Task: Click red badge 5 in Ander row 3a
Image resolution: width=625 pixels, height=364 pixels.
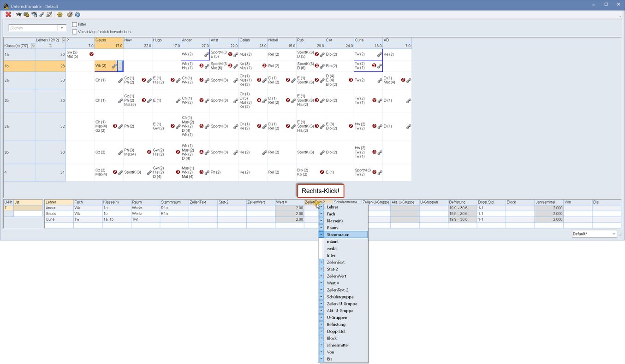Action: point(201,126)
